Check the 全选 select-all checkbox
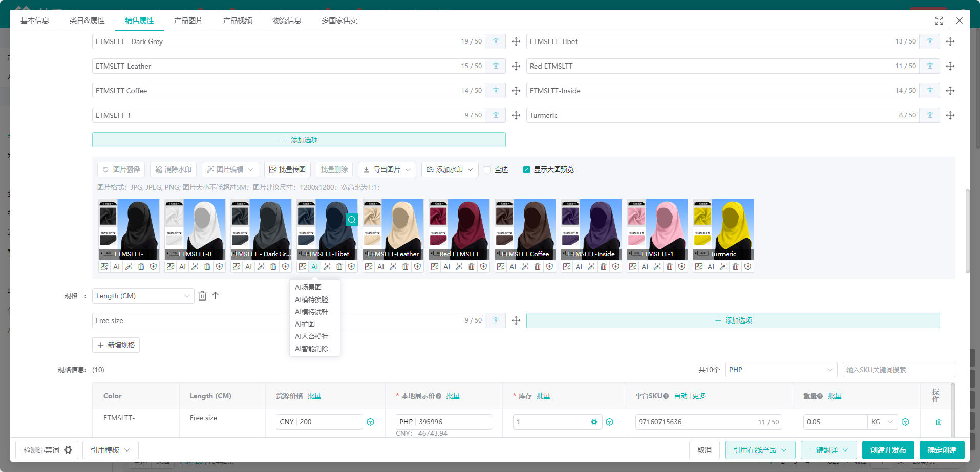The height and width of the screenshot is (472, 980). tap(487, 169)
